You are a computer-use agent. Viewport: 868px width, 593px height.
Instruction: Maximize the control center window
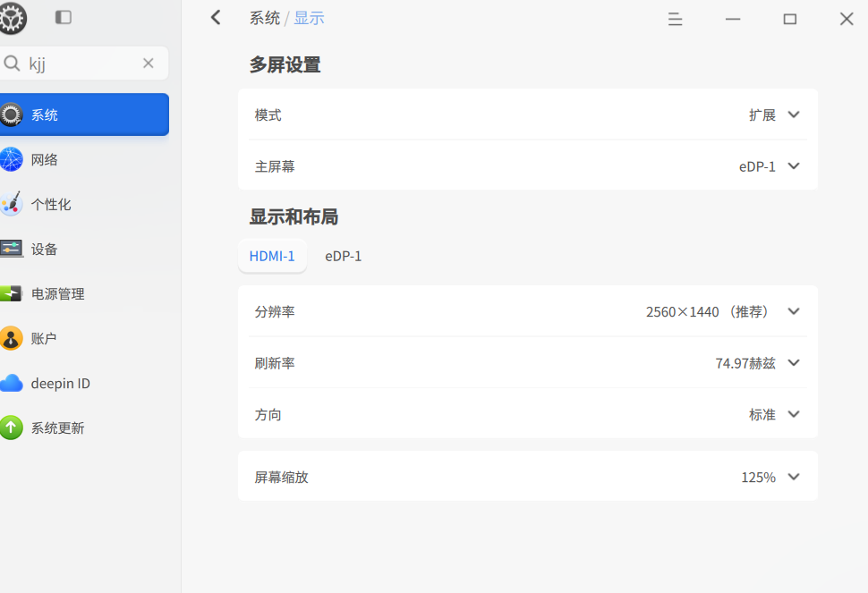pos(790,19)
